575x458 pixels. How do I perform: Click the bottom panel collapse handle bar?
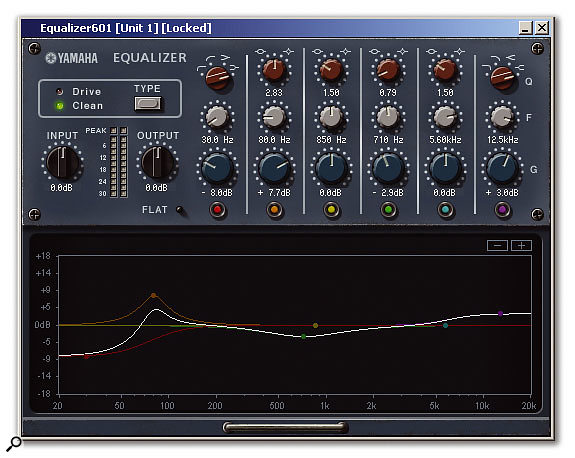286,427
